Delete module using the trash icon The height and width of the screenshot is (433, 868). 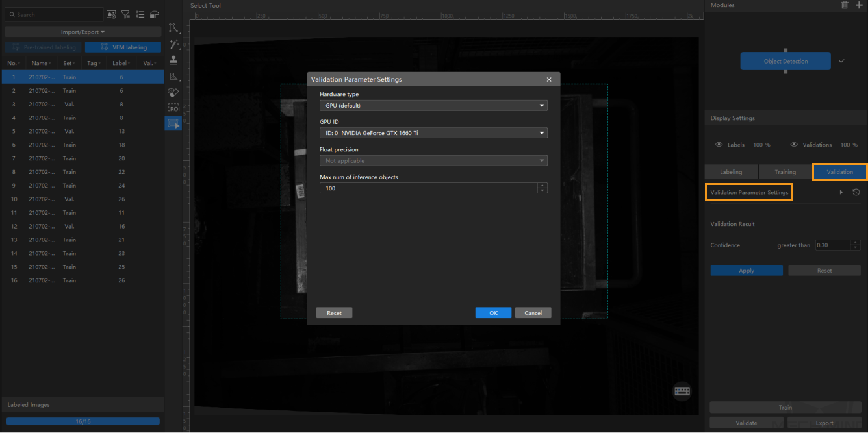pos(845,5)
